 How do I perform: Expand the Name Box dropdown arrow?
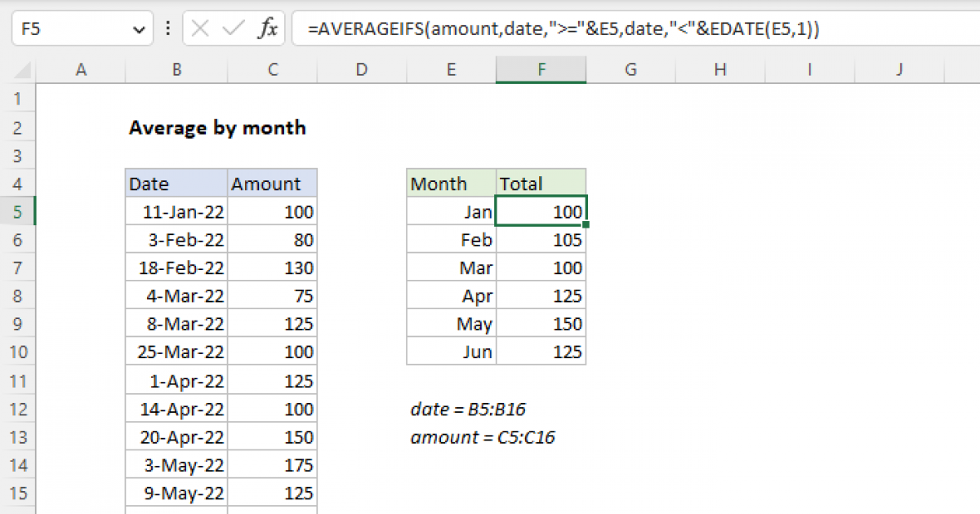pos(137,30)
